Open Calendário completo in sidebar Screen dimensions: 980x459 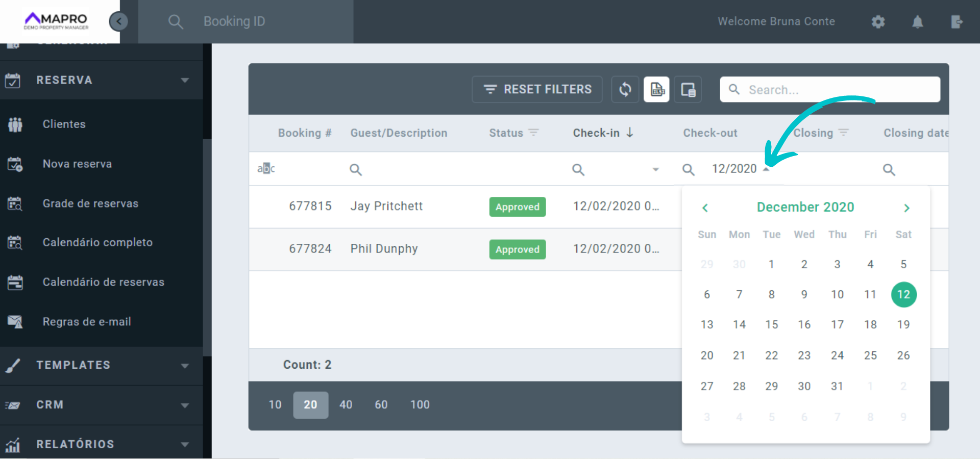tap(97, 242)
